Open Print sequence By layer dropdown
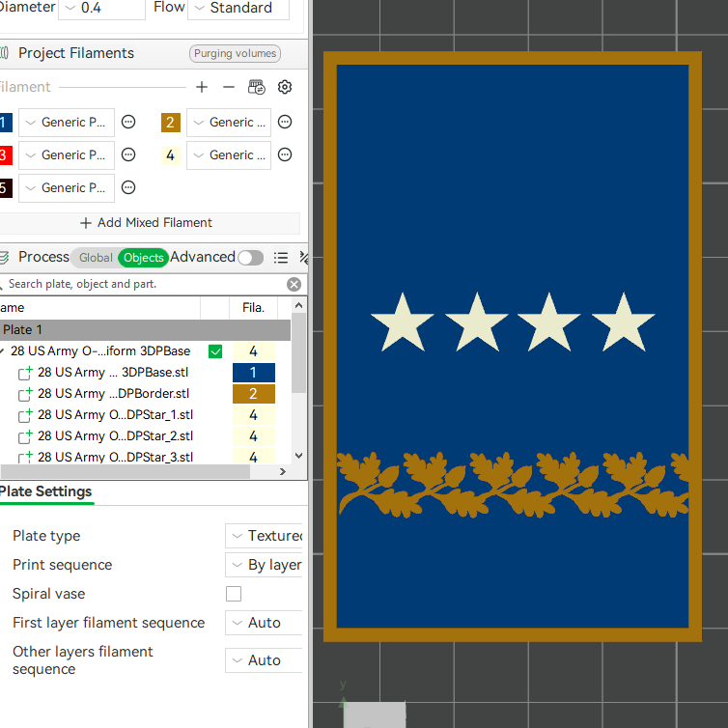The image size is (728, 728). pos(264,565)
